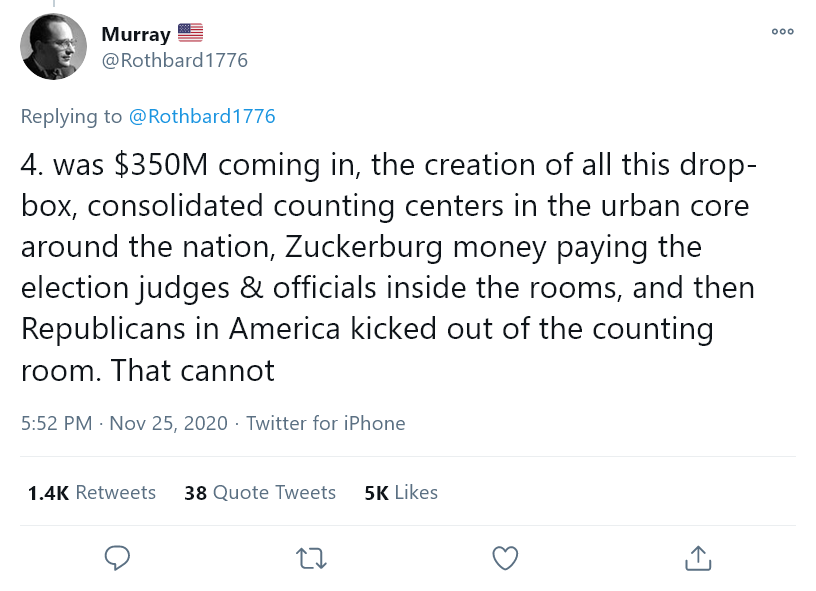Like the tweet with the heart icon
The width and height of the screenshot is (816, 591).
pos(506,557)
